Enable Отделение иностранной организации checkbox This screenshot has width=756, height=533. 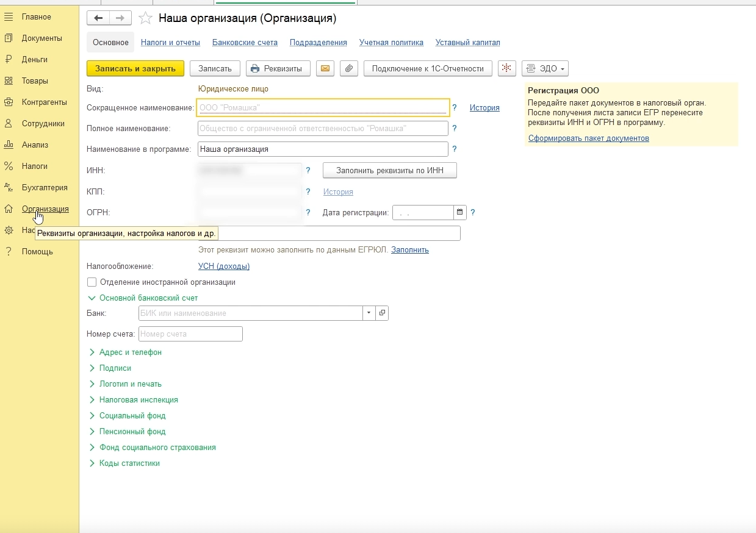coord(92,282)
